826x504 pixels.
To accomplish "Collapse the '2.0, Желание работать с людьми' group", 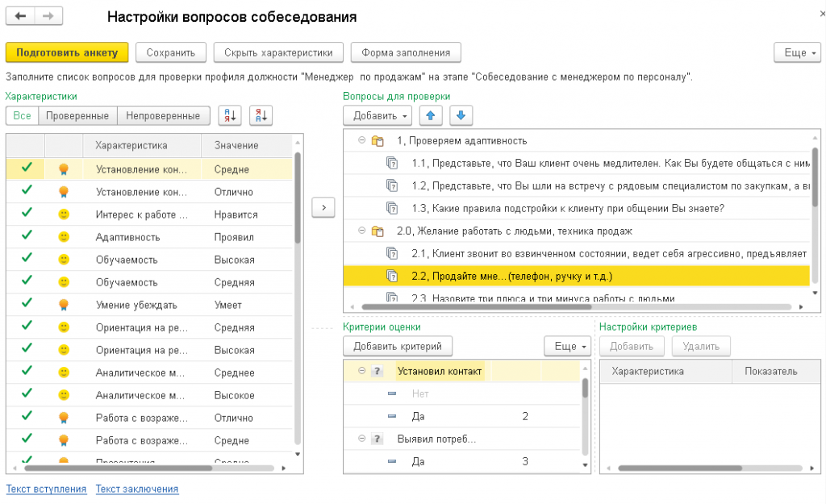I will [x=362, y=231].
